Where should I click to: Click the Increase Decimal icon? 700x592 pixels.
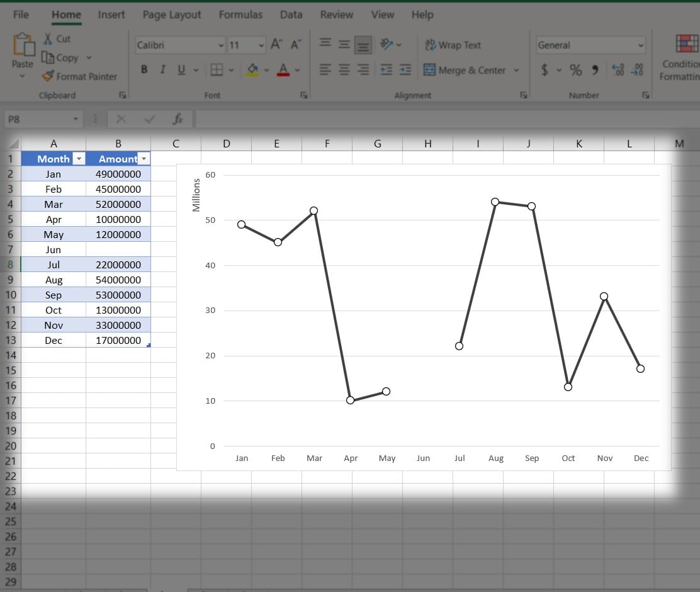pyautogui.click(x=618, y=70)
